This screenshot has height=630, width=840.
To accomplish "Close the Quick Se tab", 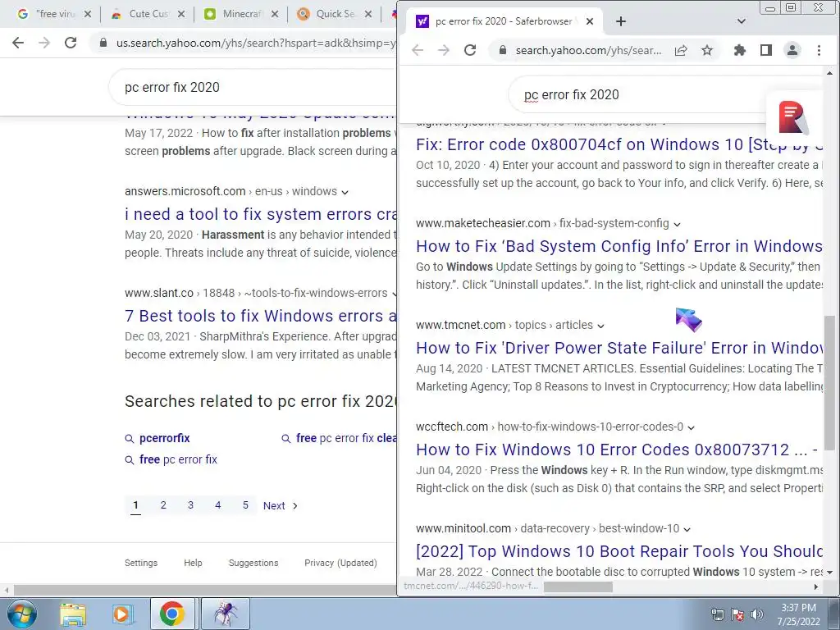I will point(368,14).
